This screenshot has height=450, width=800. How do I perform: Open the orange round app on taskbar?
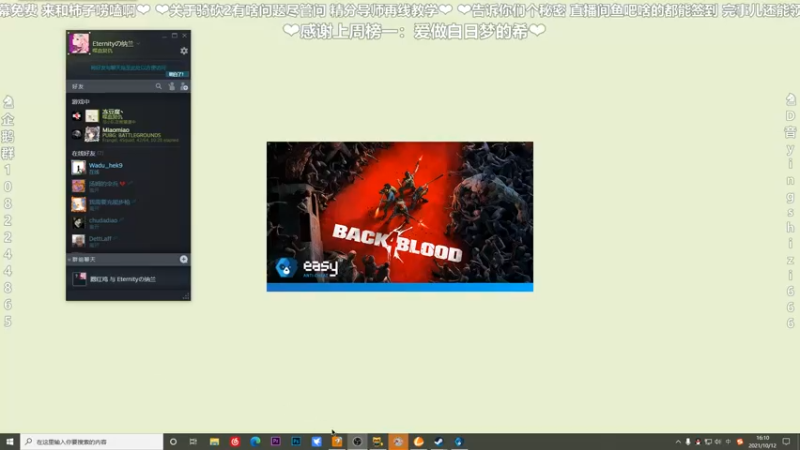click(418, 442)
